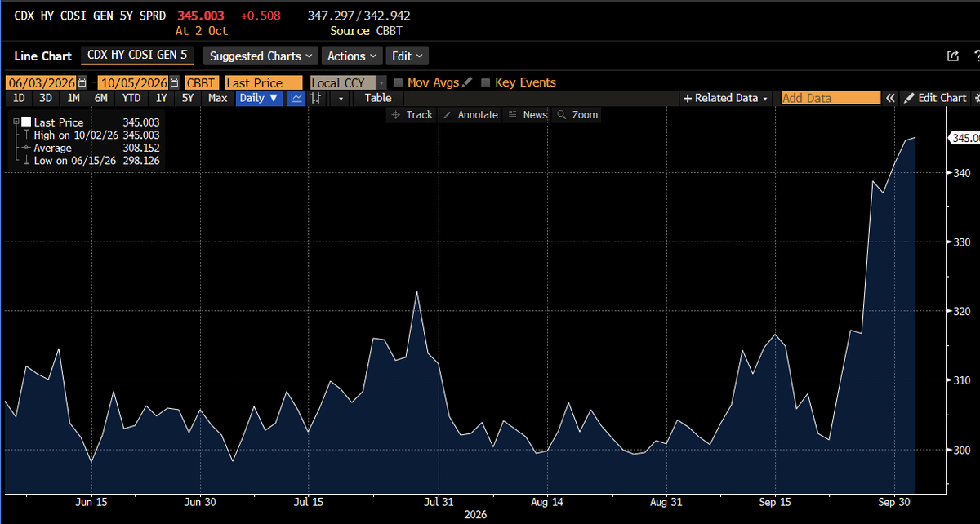The height and width of the screenshot is (524, 980).
Task: Click the 'High on 10/02/26' legend row
Action: pos(91,135)
